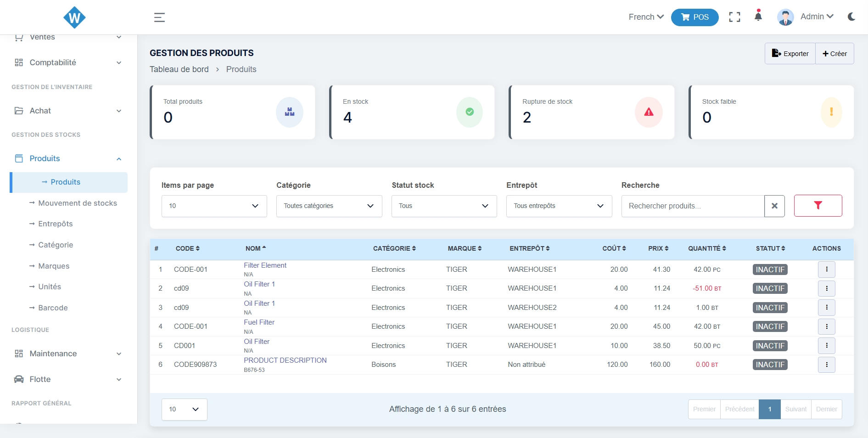Screen dimensions: 868x438
Task: Click the Exporter button
Action: 790,53
